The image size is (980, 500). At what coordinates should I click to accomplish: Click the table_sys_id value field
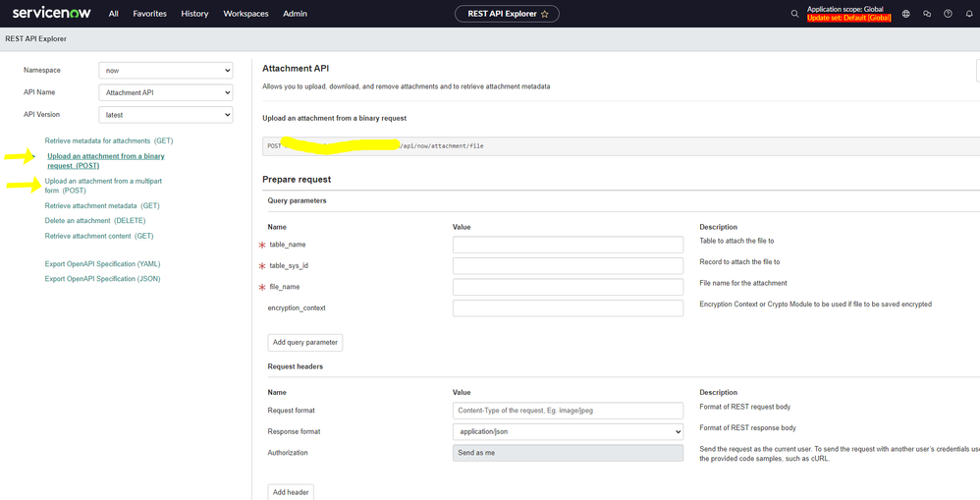click(x=568, y=265)
